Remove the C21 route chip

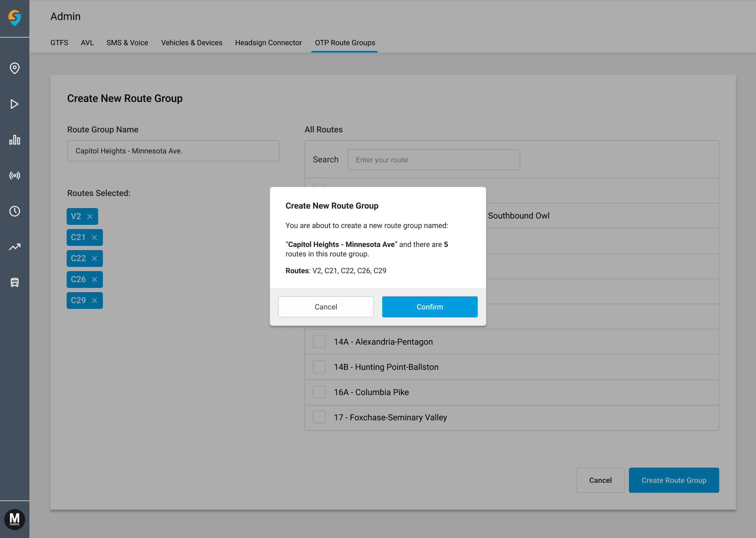[94, 237]
